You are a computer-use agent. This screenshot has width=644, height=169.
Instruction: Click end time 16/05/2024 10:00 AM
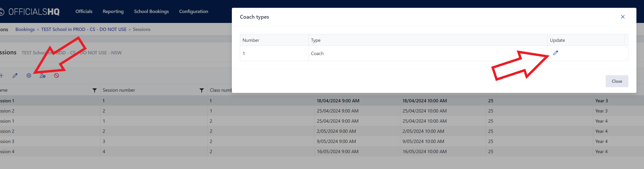[x=424, y=152]
